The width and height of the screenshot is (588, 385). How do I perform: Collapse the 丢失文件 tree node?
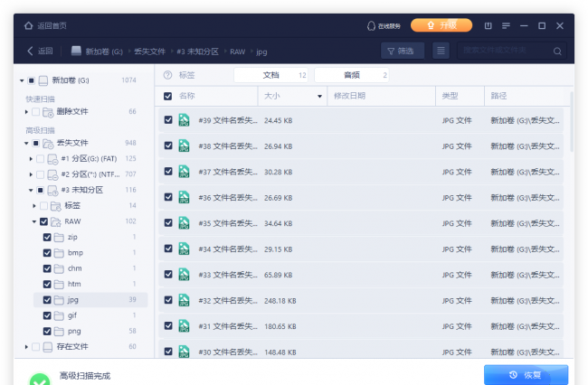pyautogui.click(x=26, y=143)
